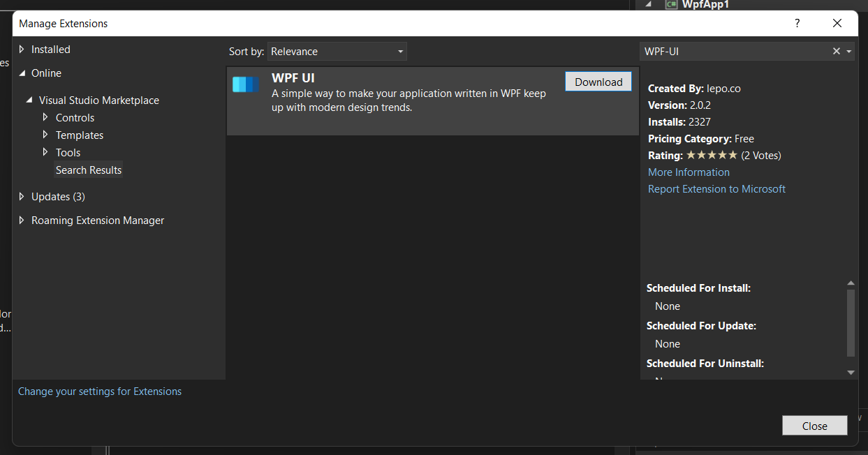868x455 pixels.
Task: Click the WpfApp1 C# project icon
Action: 671,5
